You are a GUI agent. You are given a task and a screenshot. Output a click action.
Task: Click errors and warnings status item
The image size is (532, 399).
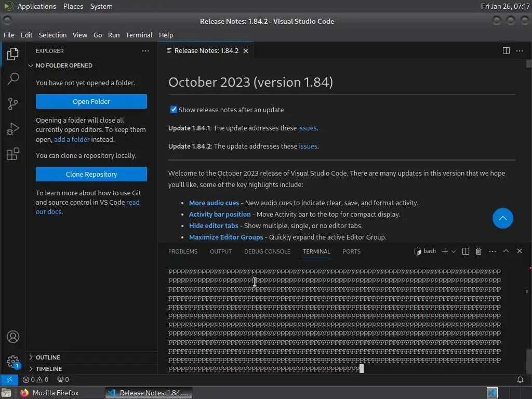pos(36,379)
